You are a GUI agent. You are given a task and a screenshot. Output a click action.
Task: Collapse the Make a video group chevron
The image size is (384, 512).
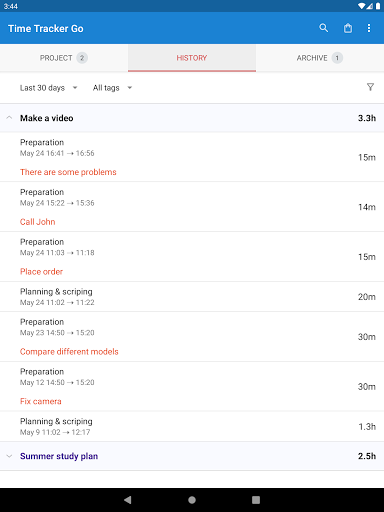9,118
